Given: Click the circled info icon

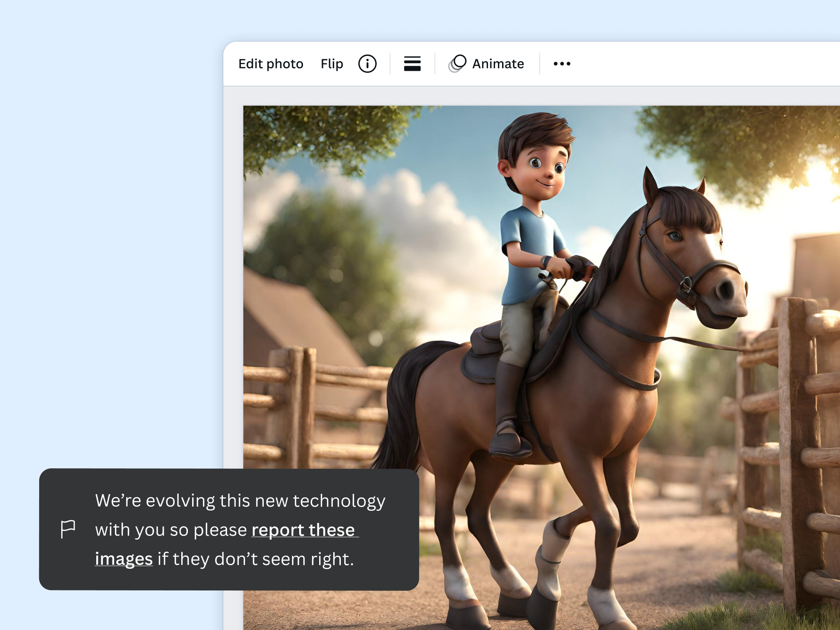Looking at the screenshot, I should pyautogui.click(x=367, y=64).
